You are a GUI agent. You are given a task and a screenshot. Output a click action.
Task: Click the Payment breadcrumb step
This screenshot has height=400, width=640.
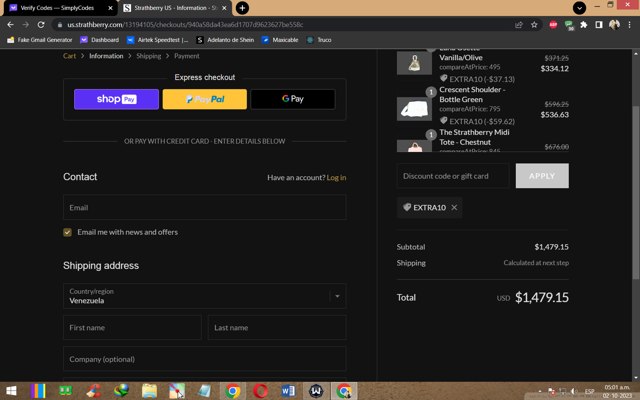click(187, 56)
